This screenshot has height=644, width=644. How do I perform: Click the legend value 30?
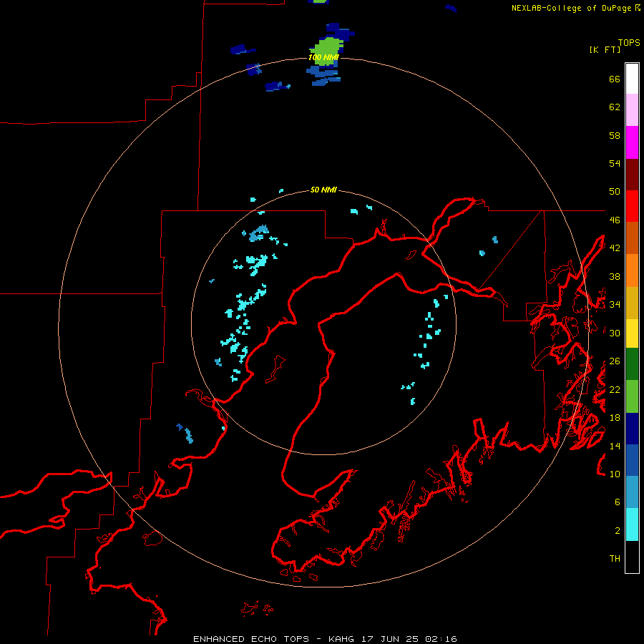pos(615,333)
